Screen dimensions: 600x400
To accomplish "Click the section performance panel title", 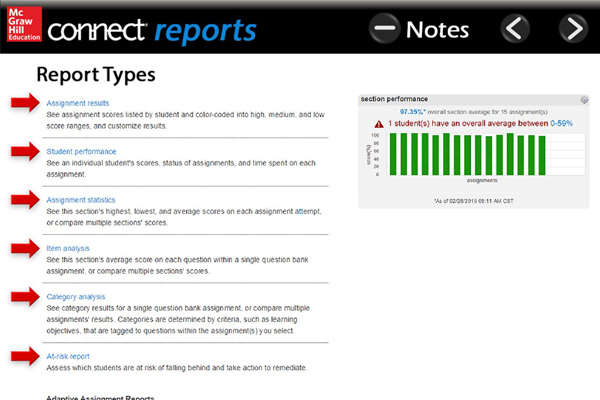I will coord(394,99).
